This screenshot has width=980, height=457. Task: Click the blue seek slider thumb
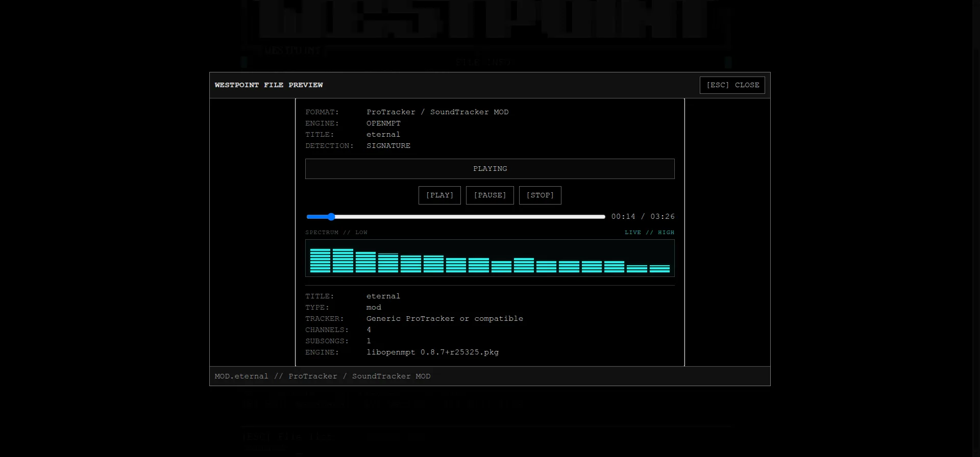[x=331, y=217]
